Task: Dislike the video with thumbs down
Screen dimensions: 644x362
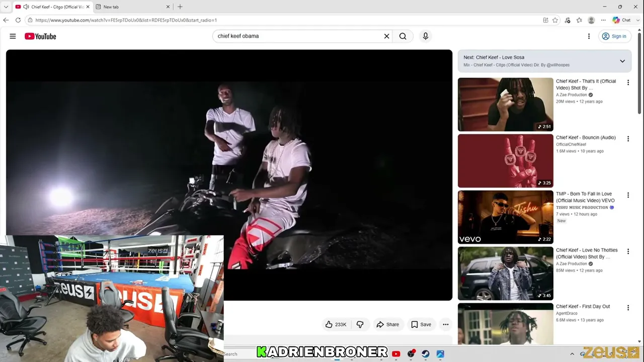Action: click(360, 324)
